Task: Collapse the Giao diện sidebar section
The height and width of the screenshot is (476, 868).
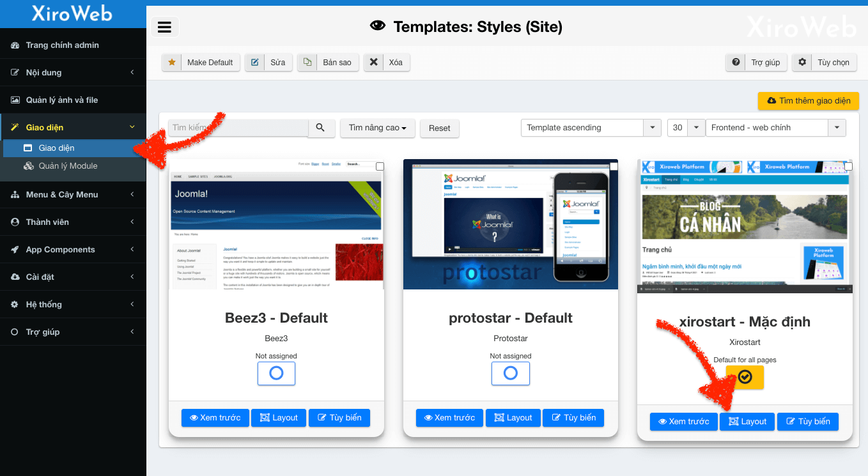Action: click(x=73, y=128)
